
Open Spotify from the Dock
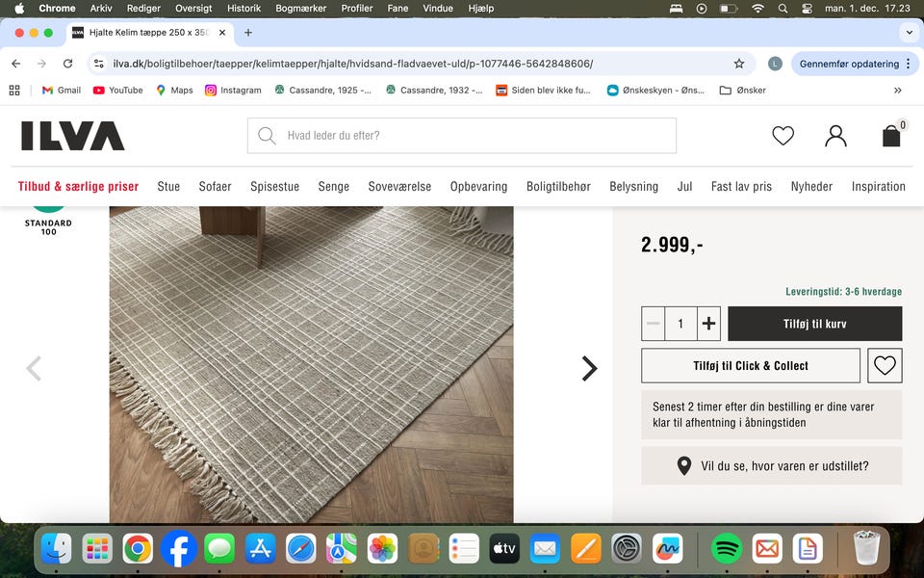click(727, 548)
